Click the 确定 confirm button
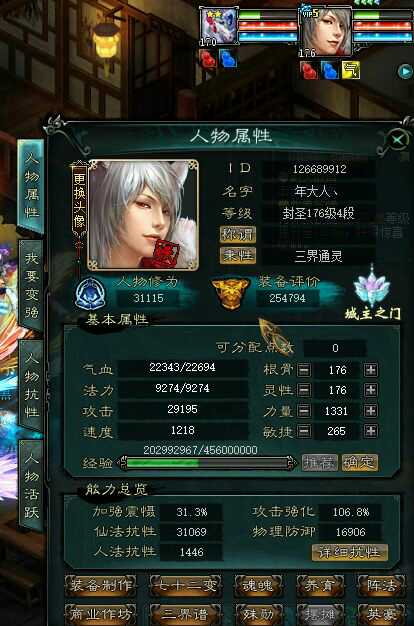The width and height of the screenshot is (414, 626). point(360,463)
